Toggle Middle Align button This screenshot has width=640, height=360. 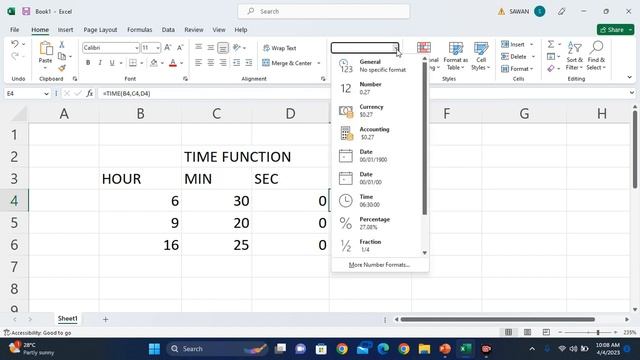[211, 48]
